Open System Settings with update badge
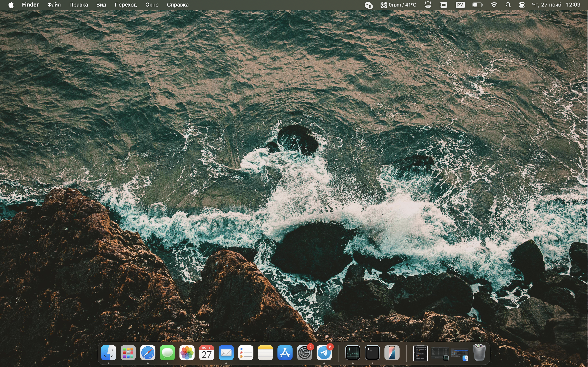The width and height of the screenshot is (588, 367). (x=304, y=353)
